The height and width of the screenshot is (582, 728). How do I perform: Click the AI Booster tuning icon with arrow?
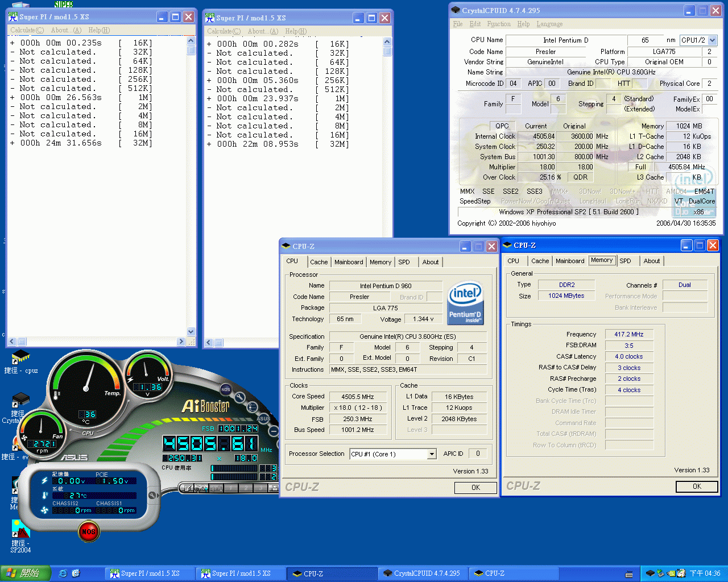[201, 488]
